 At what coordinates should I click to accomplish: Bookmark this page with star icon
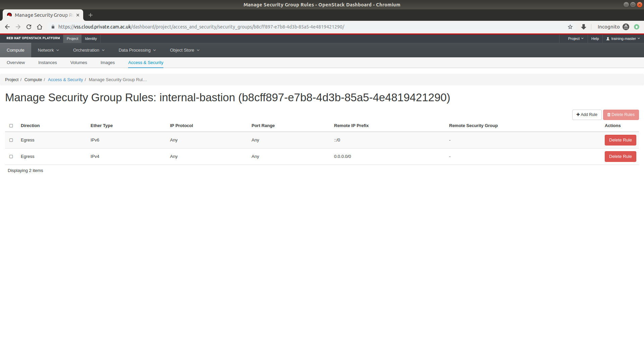click(570, 27)
